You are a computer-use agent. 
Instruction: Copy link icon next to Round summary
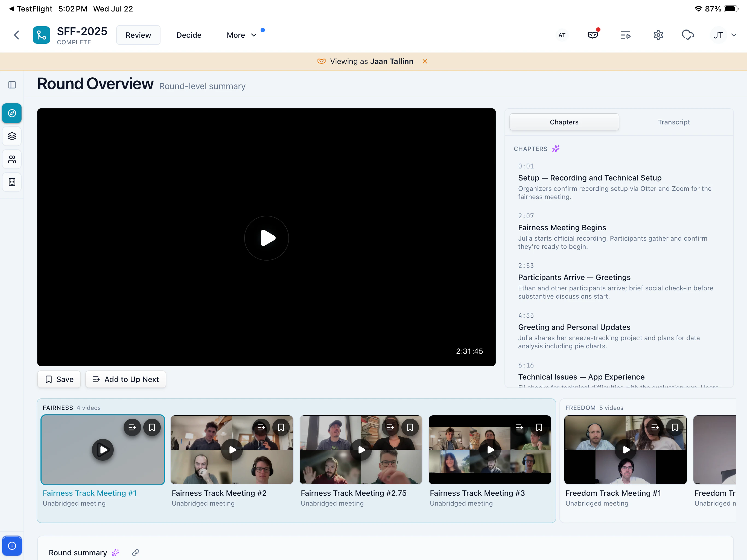(135, 553)
